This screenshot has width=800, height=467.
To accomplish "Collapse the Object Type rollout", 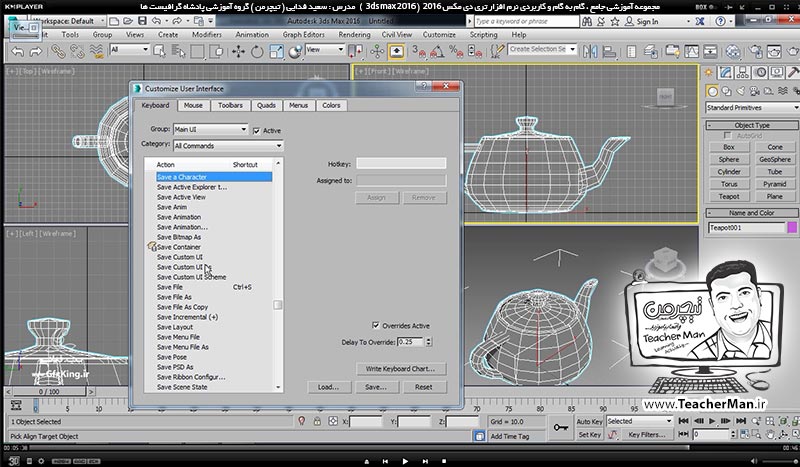I will (752, 125).
